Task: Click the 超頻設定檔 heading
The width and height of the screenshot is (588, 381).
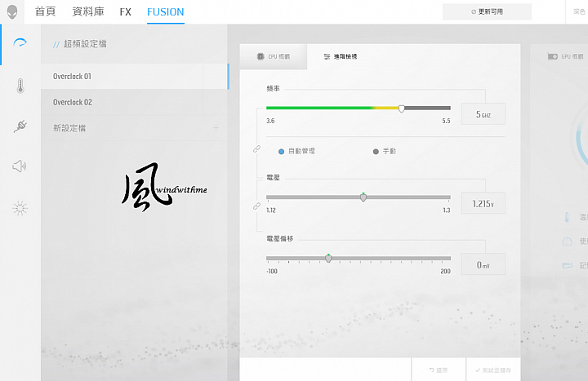Action: click(85, 44)
